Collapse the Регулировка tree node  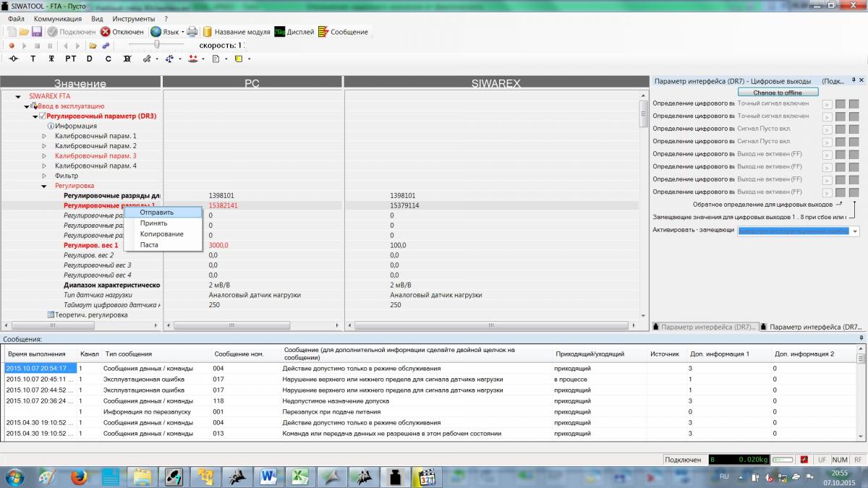click(x=44, y=186)
